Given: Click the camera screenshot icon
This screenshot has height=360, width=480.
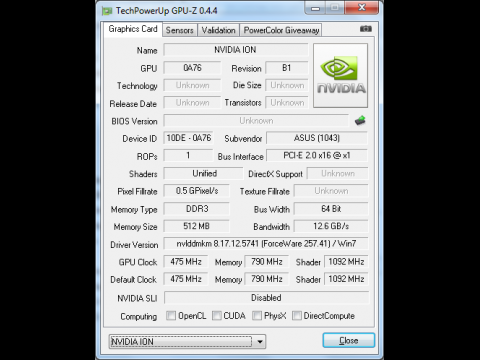Looking at the screenshot, I should point(366,29).
